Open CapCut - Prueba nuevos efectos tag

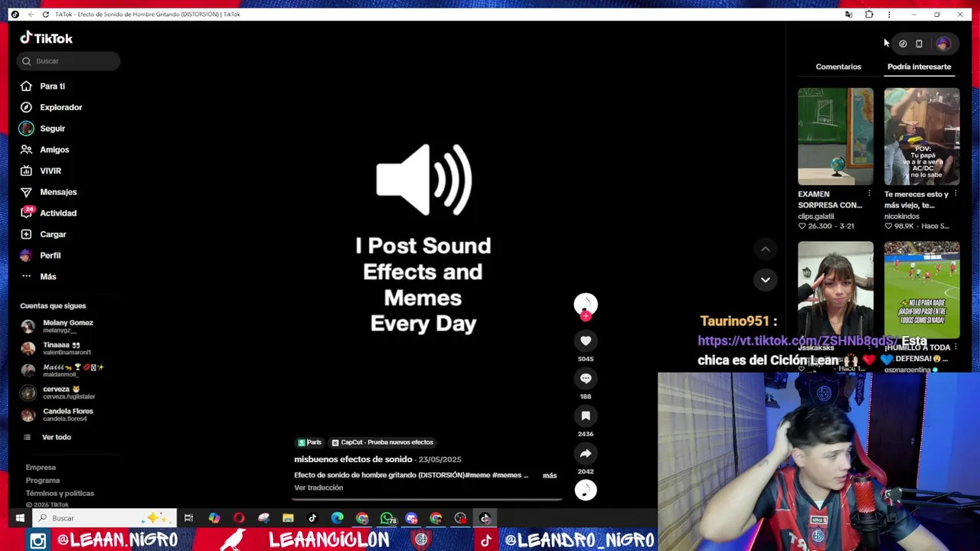coord(382,442)
